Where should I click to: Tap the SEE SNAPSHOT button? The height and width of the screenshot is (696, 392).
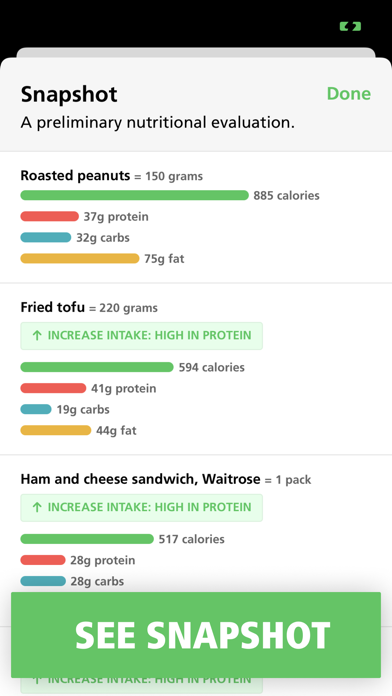pos(196,635)
